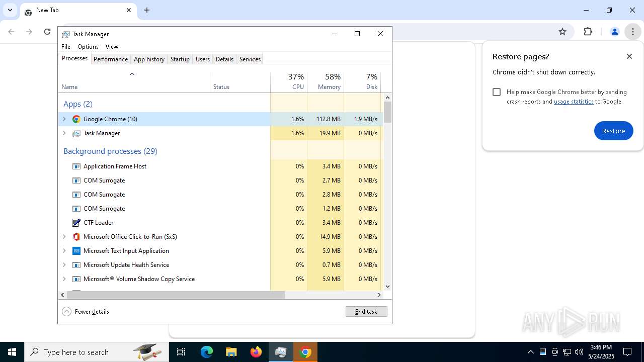
Task: Sort processes by CPU column
Action: tap(289, 82)
